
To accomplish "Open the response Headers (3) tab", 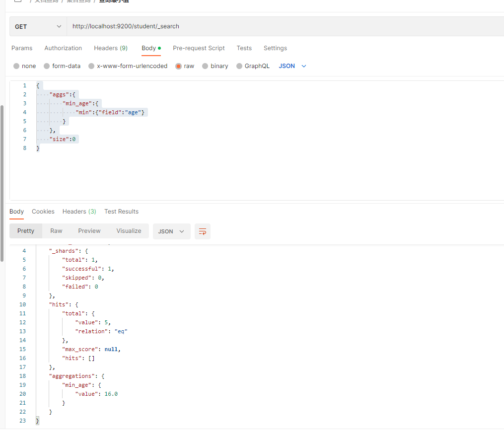I will point(79,212).
